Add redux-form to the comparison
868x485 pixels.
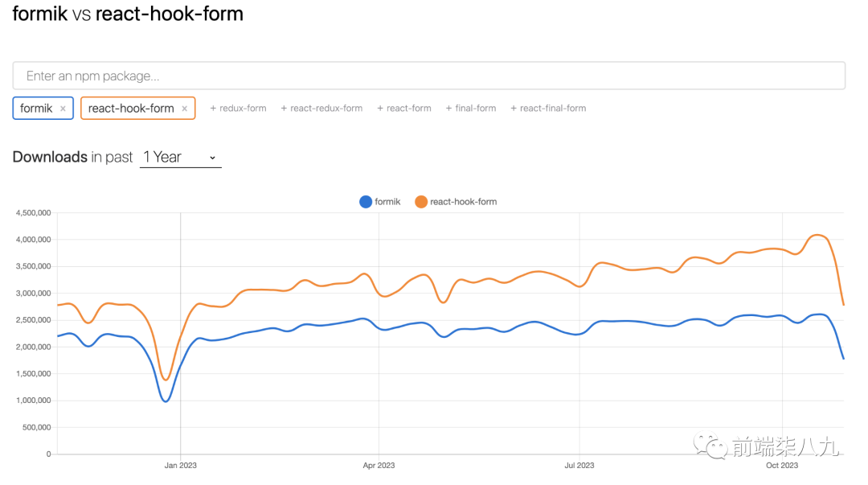click(238, 108)
